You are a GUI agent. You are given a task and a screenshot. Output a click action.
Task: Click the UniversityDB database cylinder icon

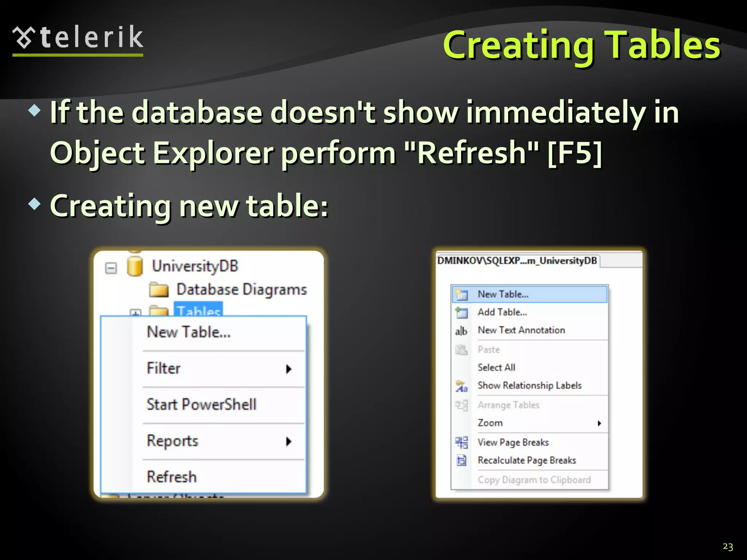[x=135, y=266]
